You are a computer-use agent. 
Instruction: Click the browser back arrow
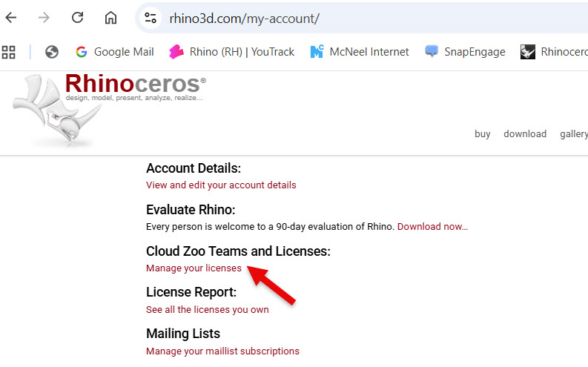pos(11,18)
